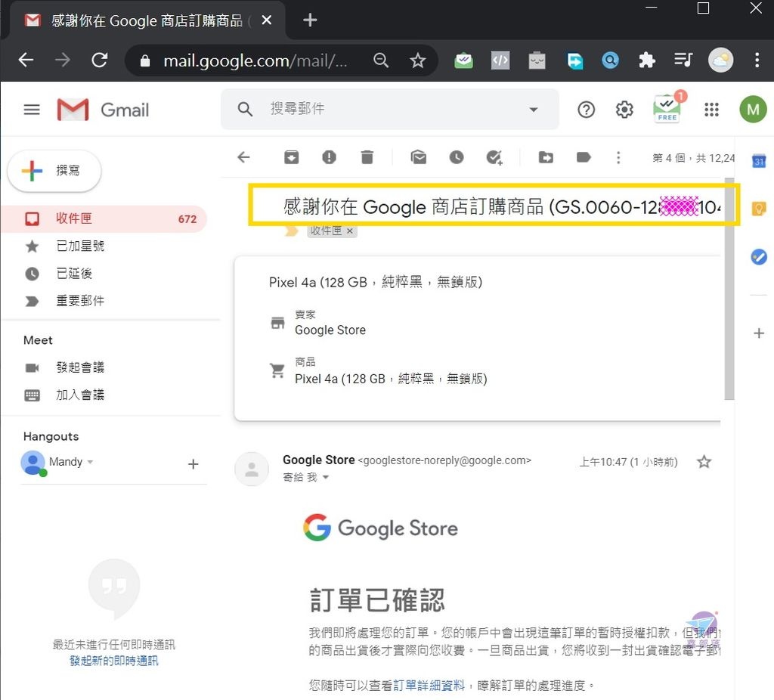Click the 商品 Pixel 4a product line beside the cart icon
This screenshot has height=700, width=774.
[x=391, y=379]
